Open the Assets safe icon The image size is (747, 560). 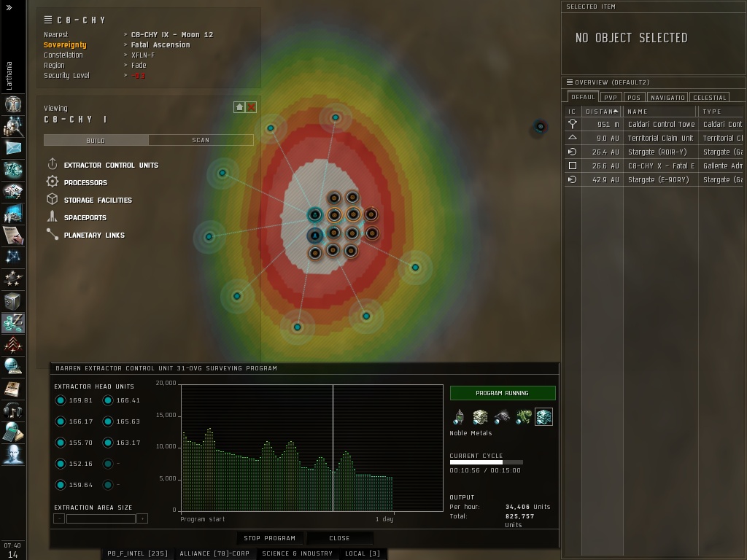[x=13, y=301]
